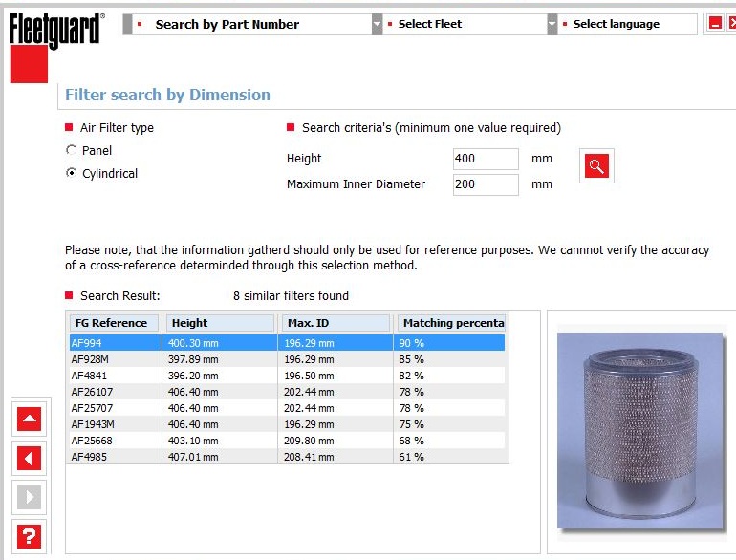The width and height of the screenshot is (736, 560).
Task: Click the red magnifier search button
Action: tap(596, 166)
